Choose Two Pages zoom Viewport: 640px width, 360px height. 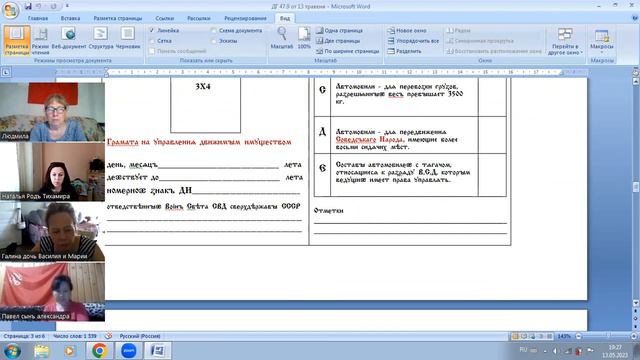click(338, 41)
